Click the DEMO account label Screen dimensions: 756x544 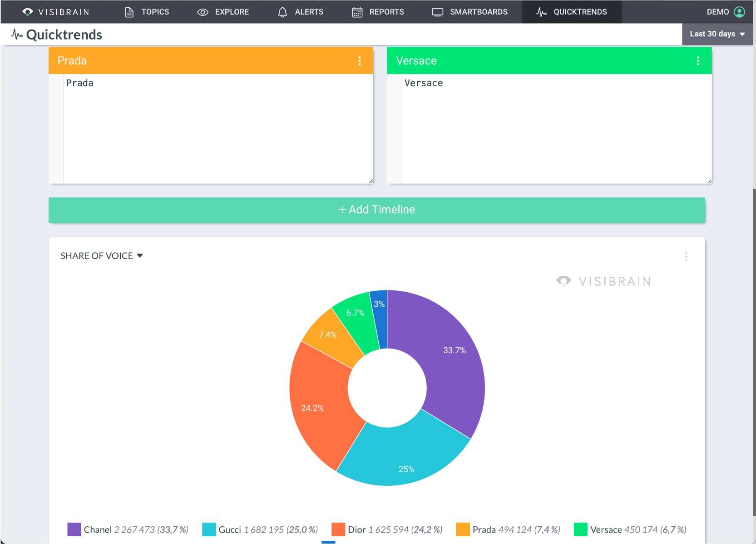coord(717,12)
